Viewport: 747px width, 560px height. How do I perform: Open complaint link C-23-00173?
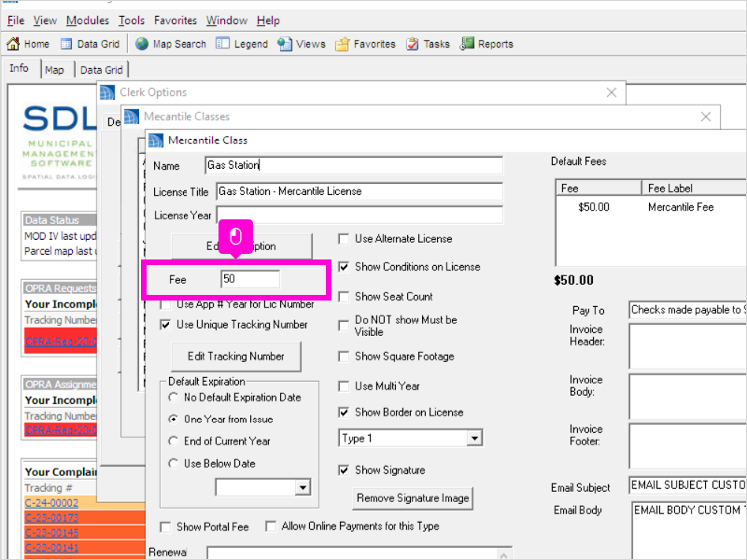[x=51, y=518]
